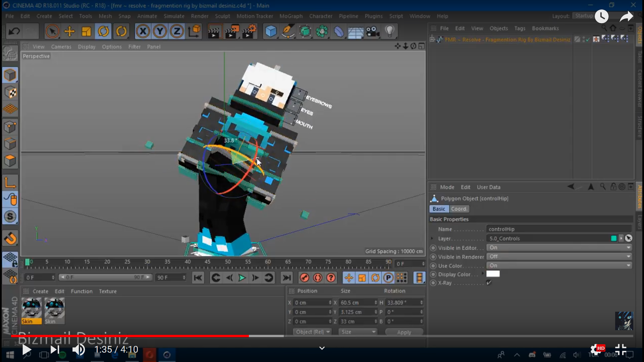Switch to the Coord. tab

(459, 209)
